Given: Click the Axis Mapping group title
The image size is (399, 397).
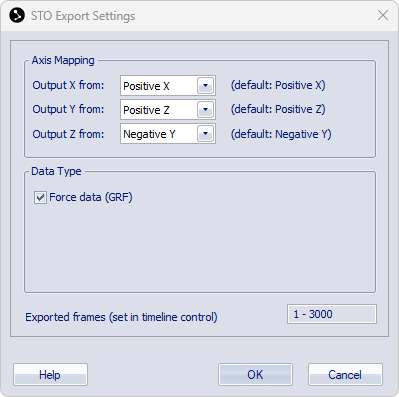Looking at the screenshot, I should [63, 60].
